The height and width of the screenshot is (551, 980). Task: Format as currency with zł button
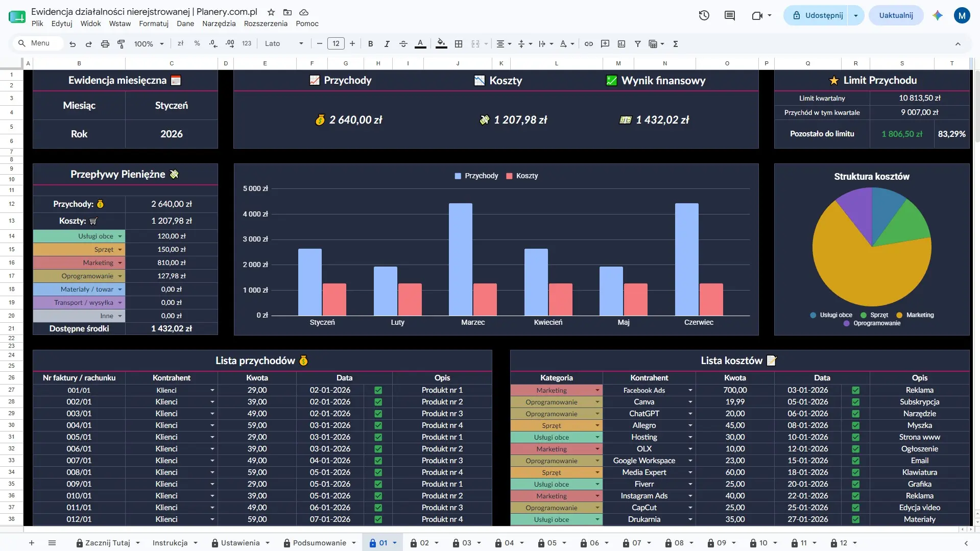pyautogui.click(x=180, y=44)
